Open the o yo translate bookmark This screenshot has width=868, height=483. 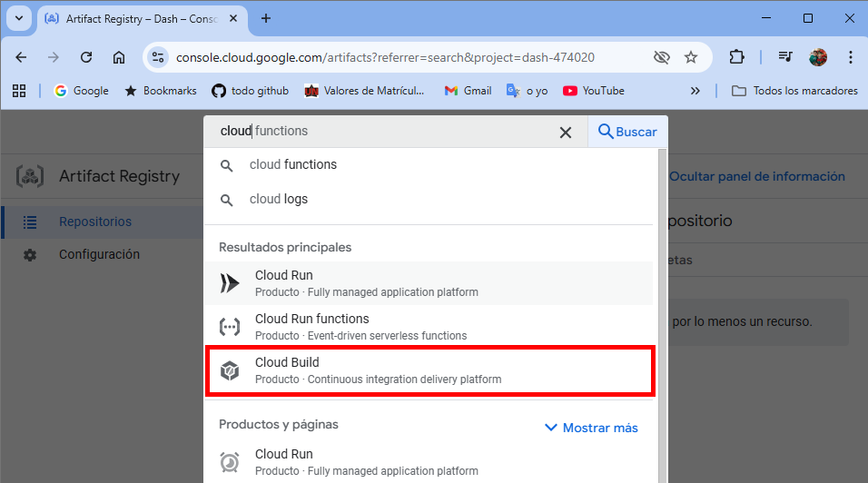pos(527,91)
